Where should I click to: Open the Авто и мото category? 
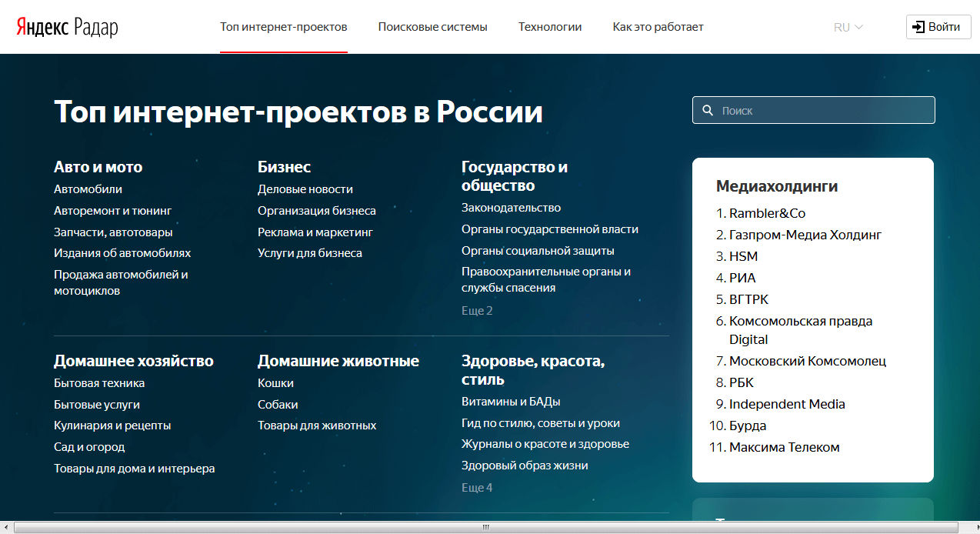[98, 167]
